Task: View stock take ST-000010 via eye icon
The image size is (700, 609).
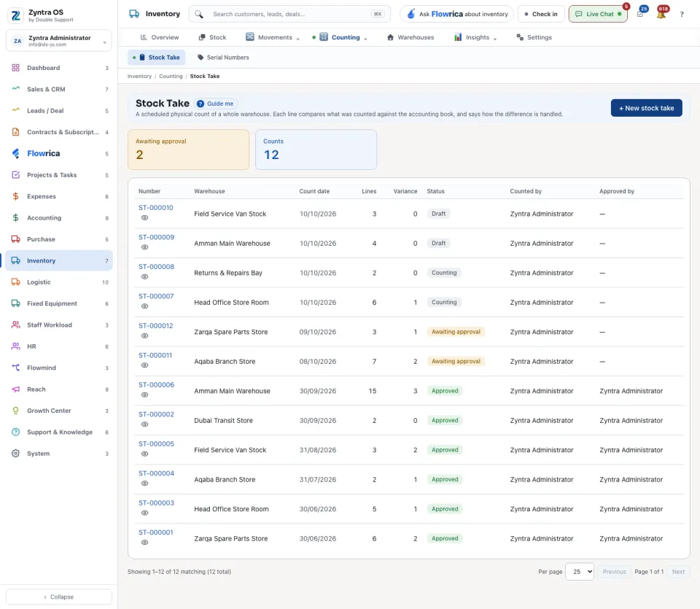Action: pos(144,218)
